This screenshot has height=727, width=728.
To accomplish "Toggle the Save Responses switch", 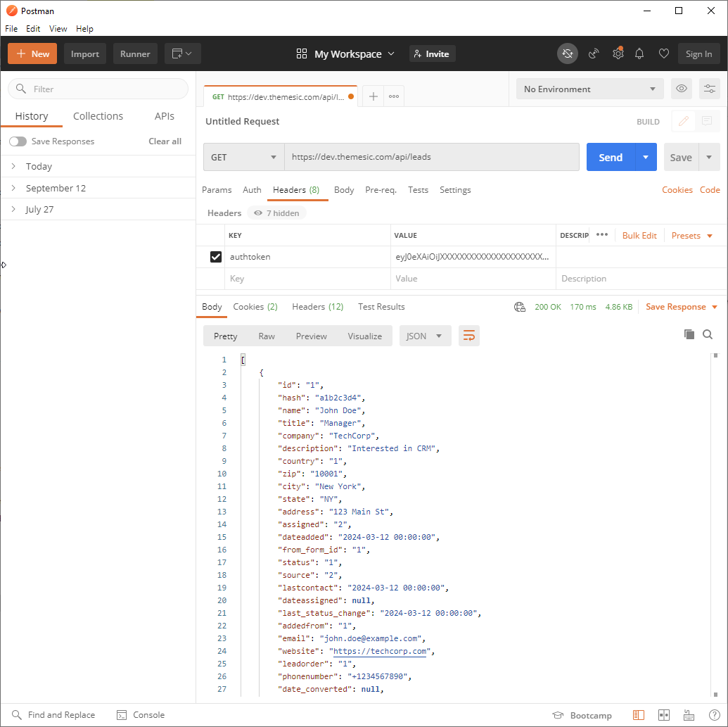I will [x=18, y=141].
